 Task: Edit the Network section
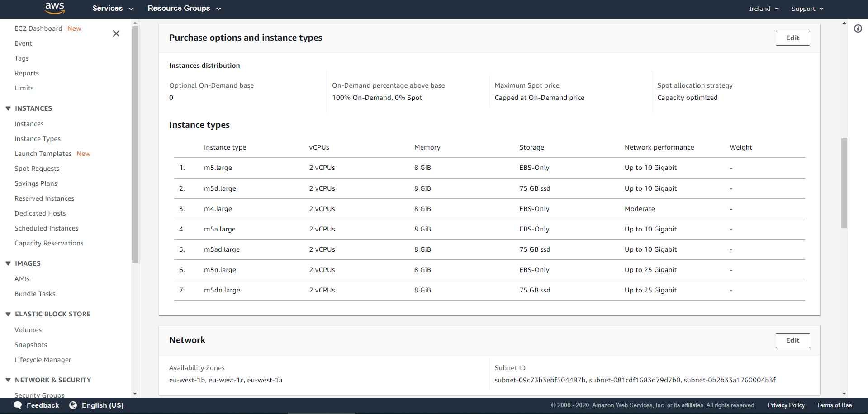click(x=792, y=340)
